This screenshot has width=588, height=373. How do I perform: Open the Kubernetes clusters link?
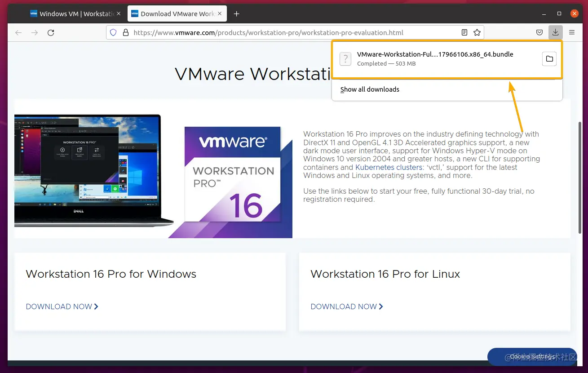click(389, 167)
